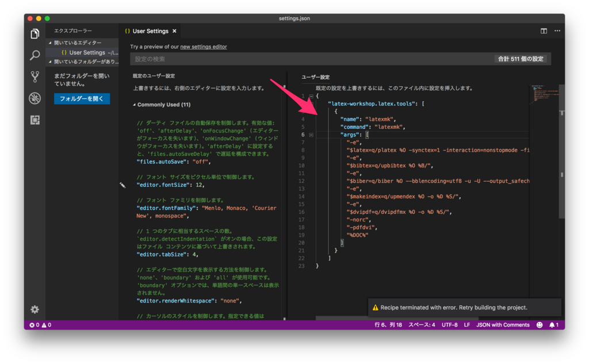The height and width of the screenshot is (364, 589).
Task: Click the "command": "latexmk" line
Action: (x=373, y=127)
